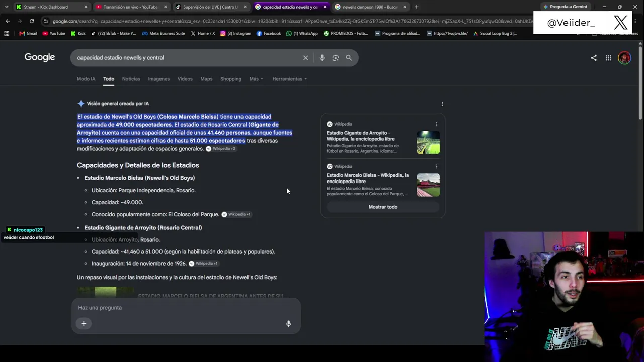Clear the search query with the X icon

coord(305,58)
